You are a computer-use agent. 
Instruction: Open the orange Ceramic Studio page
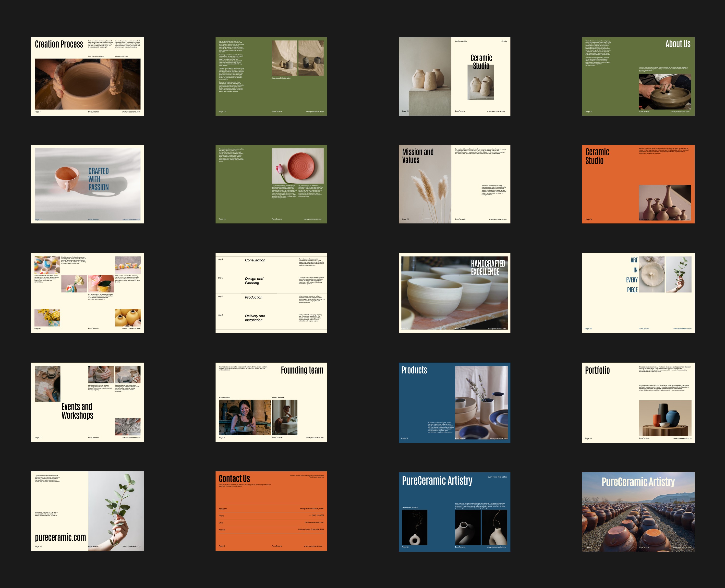[x=638, y=184]
